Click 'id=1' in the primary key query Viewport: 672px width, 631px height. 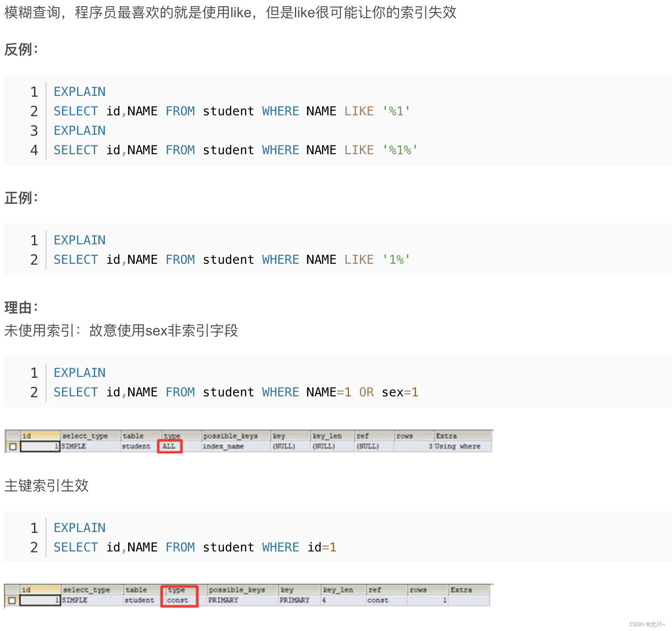[x=322, y=547]
